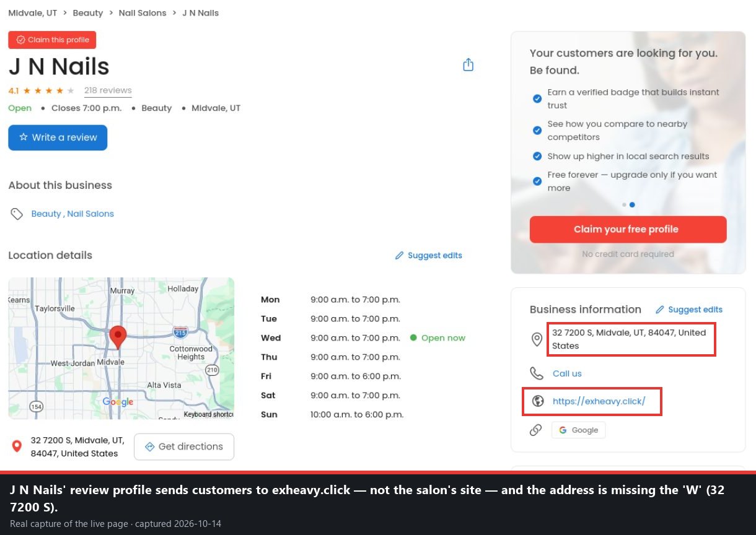Click Claim your free profile button
The height and width of the screenshot is (535, 756).
[628, 229]
